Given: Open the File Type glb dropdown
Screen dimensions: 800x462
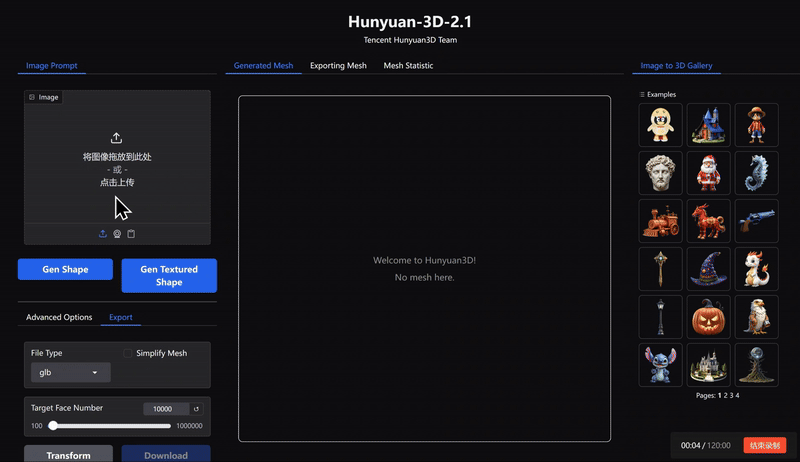Looking at the screenshot, I should pyautogui.click(x=71, y=372).
